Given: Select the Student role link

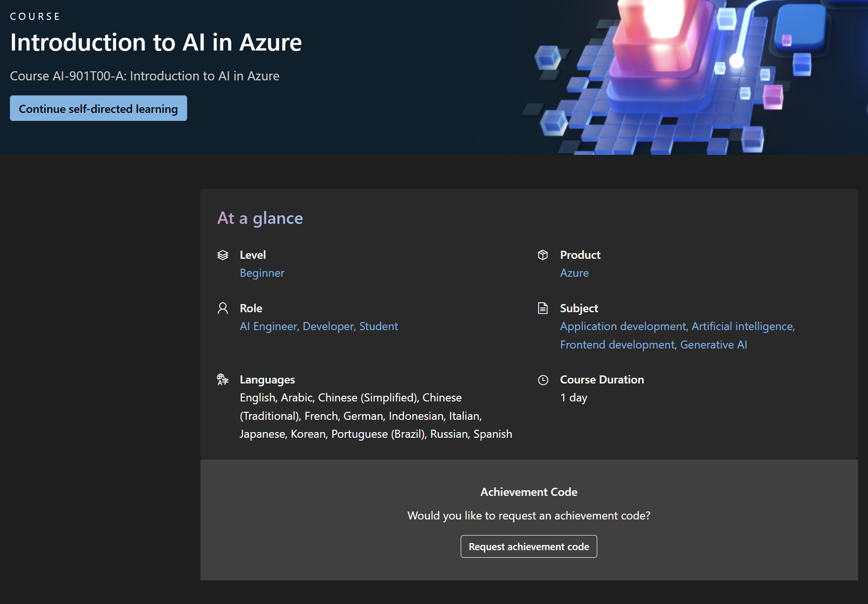Looking at the screenshot, I should (x=378, y=326).
